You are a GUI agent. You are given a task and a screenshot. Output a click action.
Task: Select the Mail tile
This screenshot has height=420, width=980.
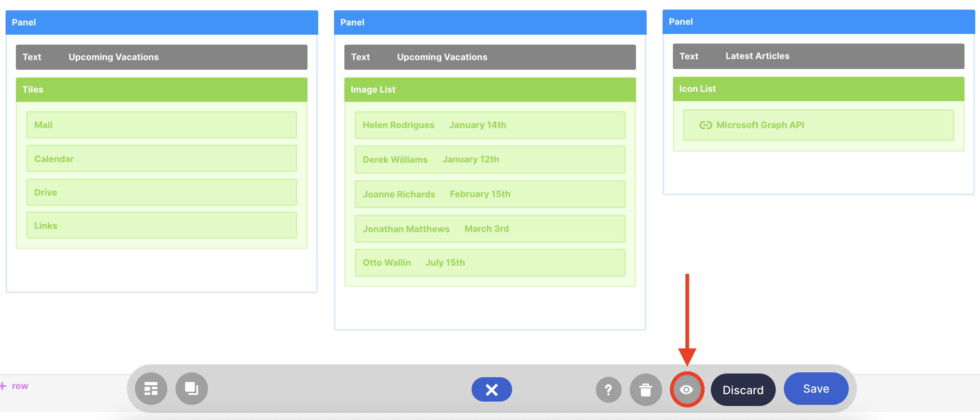pyautogui.click(x=161, y=125)
